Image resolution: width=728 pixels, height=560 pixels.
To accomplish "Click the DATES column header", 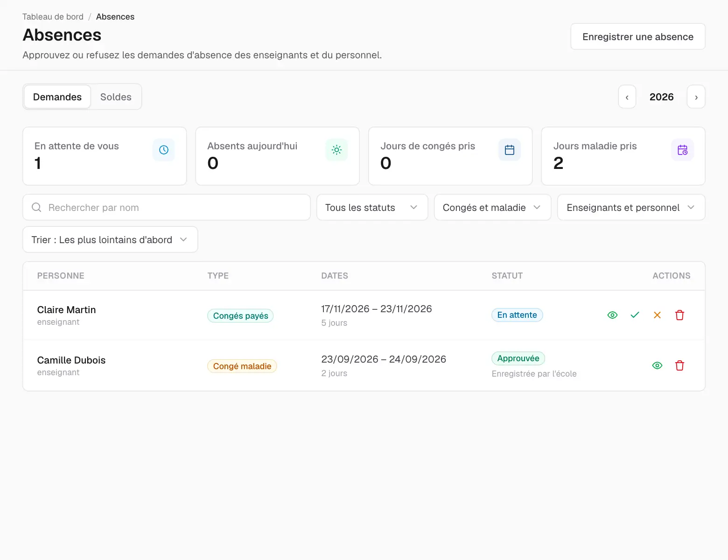I will 335,276.
